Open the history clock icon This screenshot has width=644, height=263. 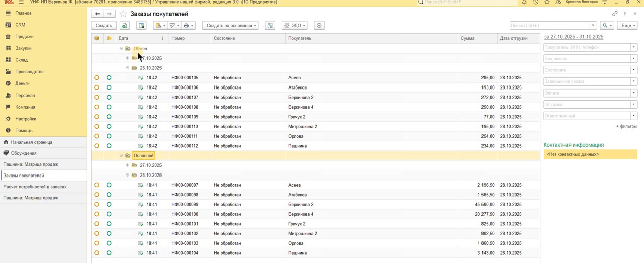[535, 2]
